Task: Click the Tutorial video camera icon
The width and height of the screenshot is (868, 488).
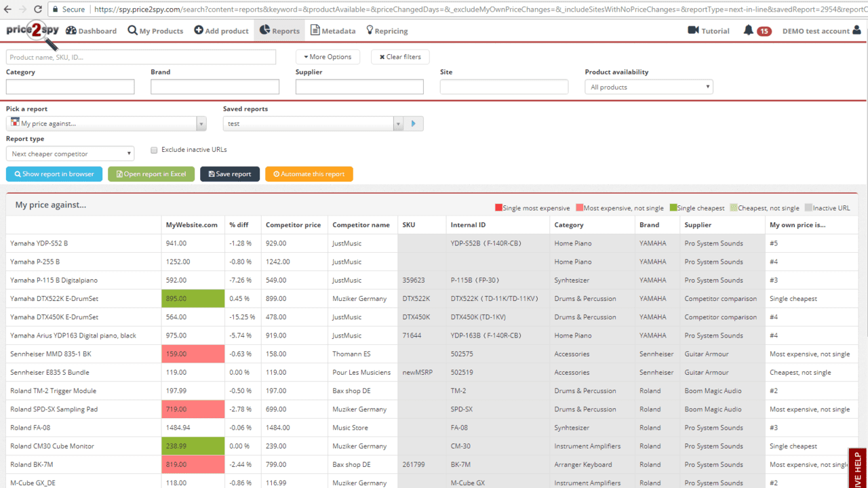Action: click(693, 30)
